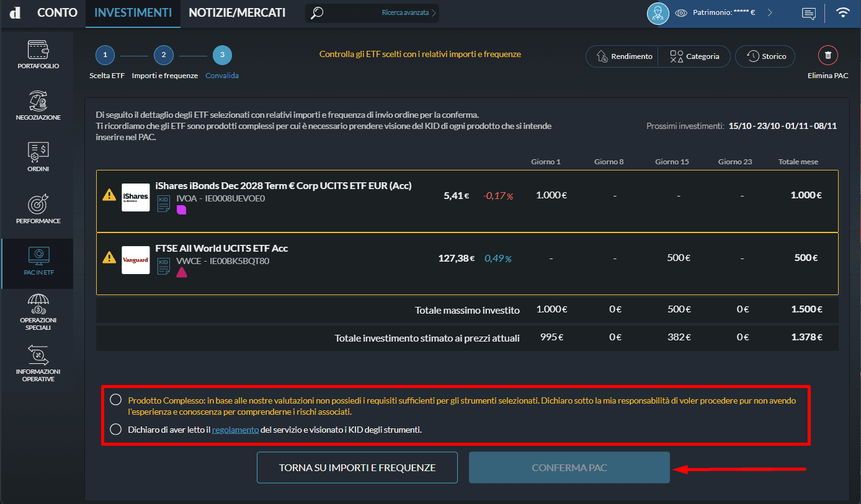Screen dimensions: 861x504
Task: Delete the PAC using the Elimina PAC trash icon
Action: (828, 55)
